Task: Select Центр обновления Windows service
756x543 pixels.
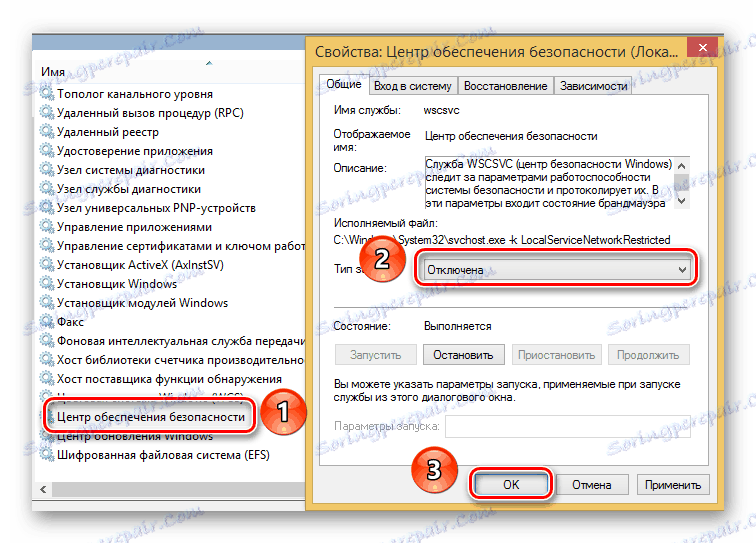Action: (x=135, y=436)
